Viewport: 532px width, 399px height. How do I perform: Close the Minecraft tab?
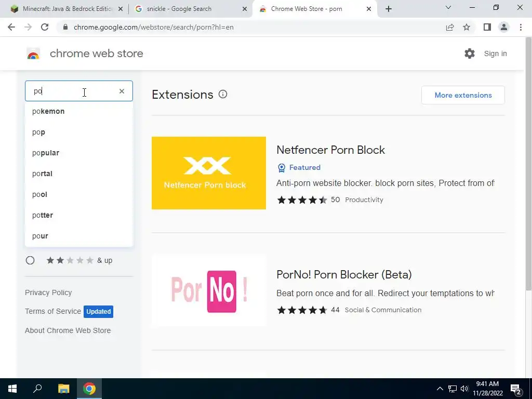point(121,9)
